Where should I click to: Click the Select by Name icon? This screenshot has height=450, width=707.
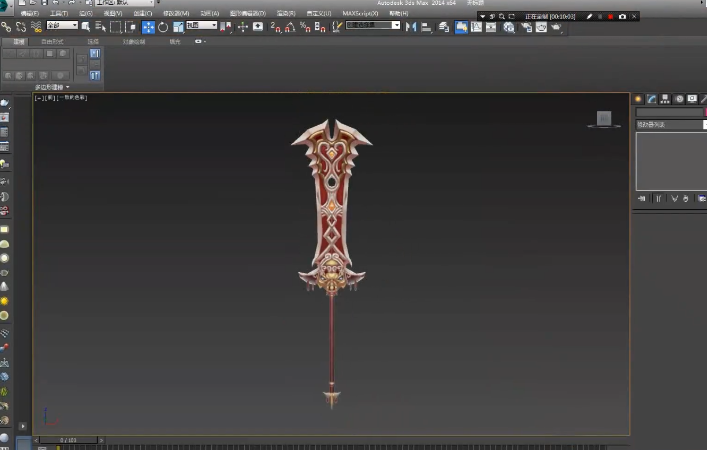(101, 27)
